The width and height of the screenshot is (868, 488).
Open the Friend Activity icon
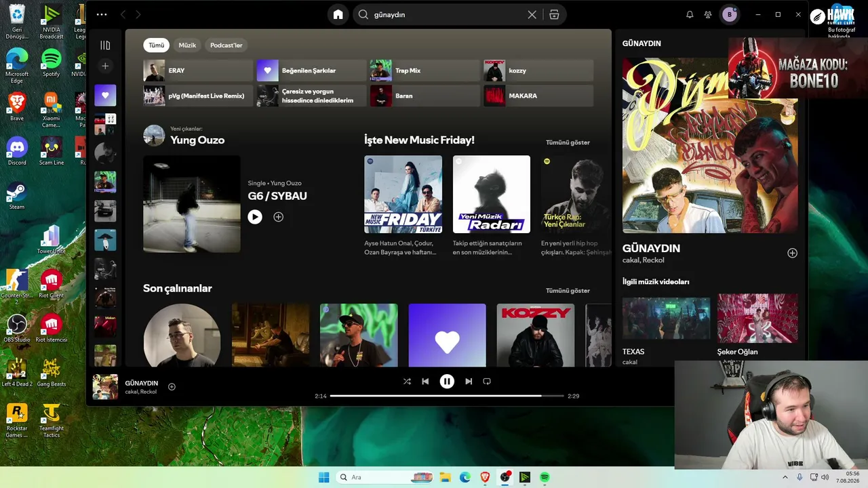coord(708,14)
